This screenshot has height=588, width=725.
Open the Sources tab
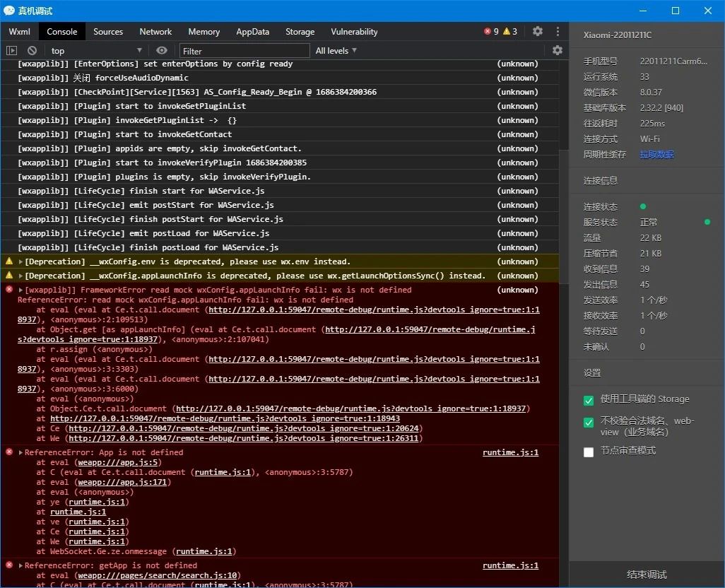[x=108, y=31]
